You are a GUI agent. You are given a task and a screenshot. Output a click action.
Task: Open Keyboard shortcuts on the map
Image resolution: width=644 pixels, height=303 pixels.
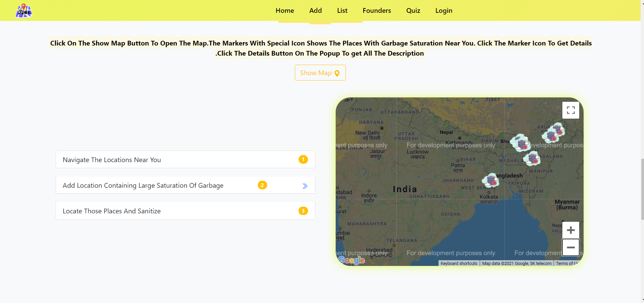coord(459,263)
